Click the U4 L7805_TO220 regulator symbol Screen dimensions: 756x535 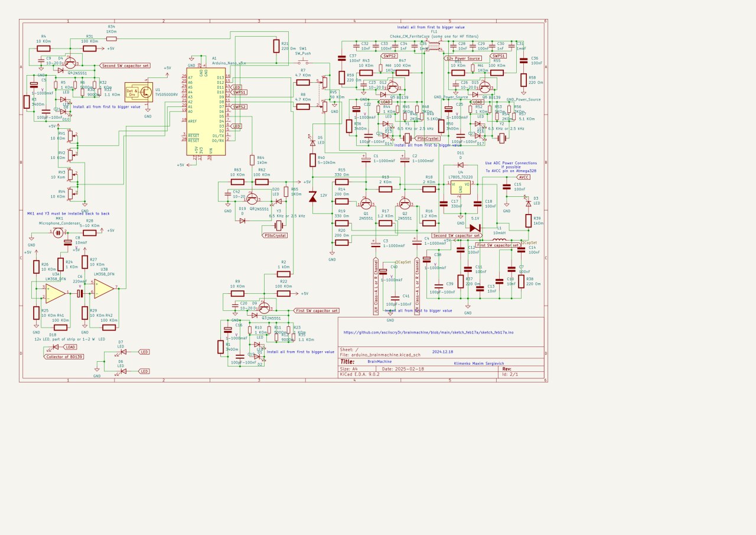point(461,187)
